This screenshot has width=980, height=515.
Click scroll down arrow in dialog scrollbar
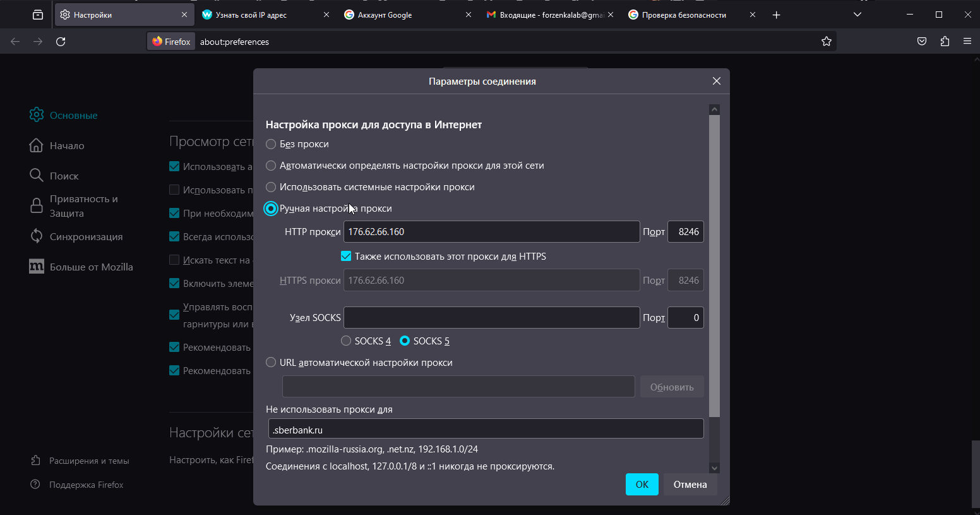(x=714, y=468)
